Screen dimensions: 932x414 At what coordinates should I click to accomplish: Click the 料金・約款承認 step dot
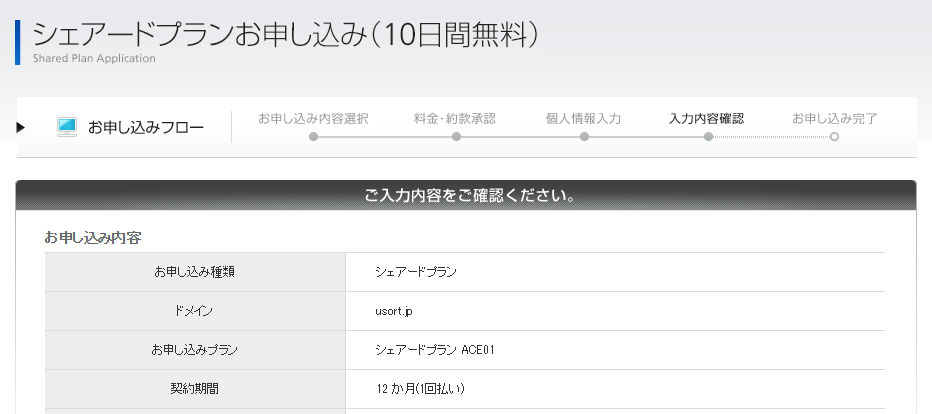(x=456, y=137)
